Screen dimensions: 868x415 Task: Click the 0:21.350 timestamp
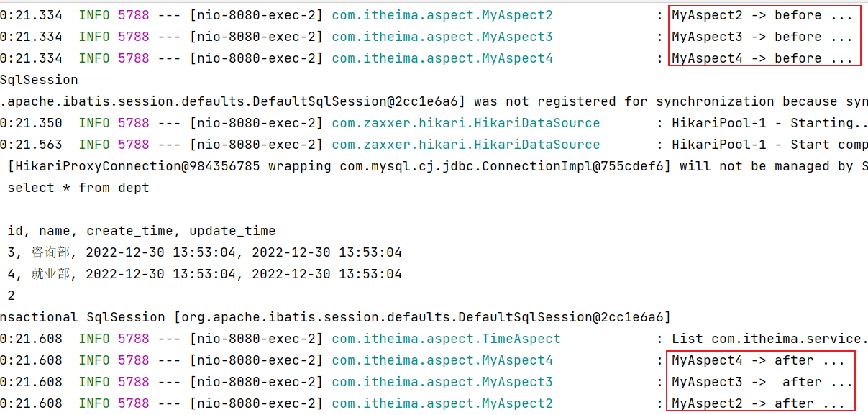tap(31, 123)
